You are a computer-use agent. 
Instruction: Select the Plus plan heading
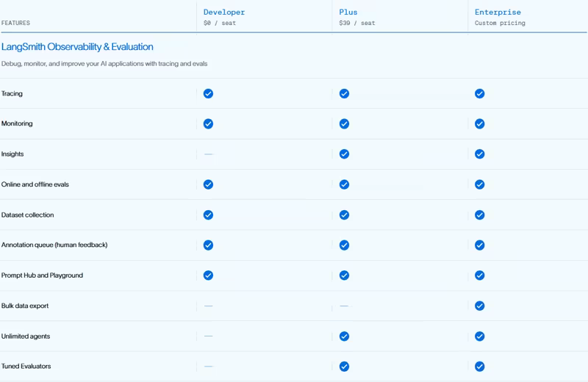pos(348,12)
